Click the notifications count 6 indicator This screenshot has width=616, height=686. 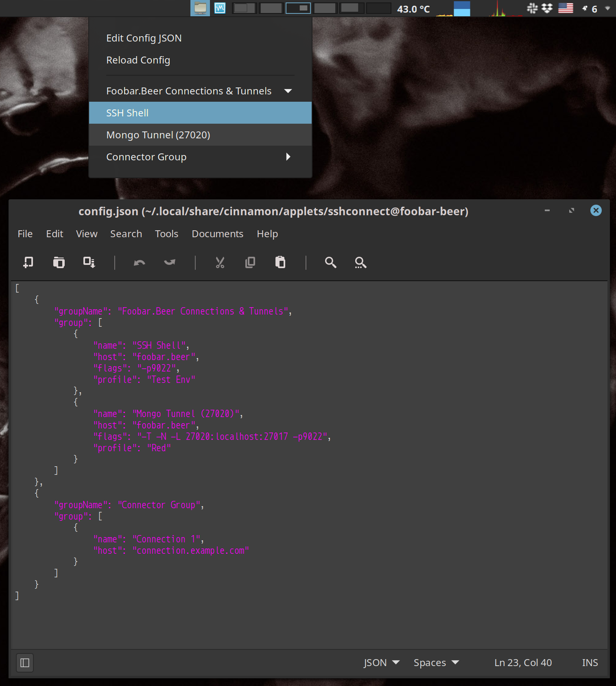(x=590, y=9)
